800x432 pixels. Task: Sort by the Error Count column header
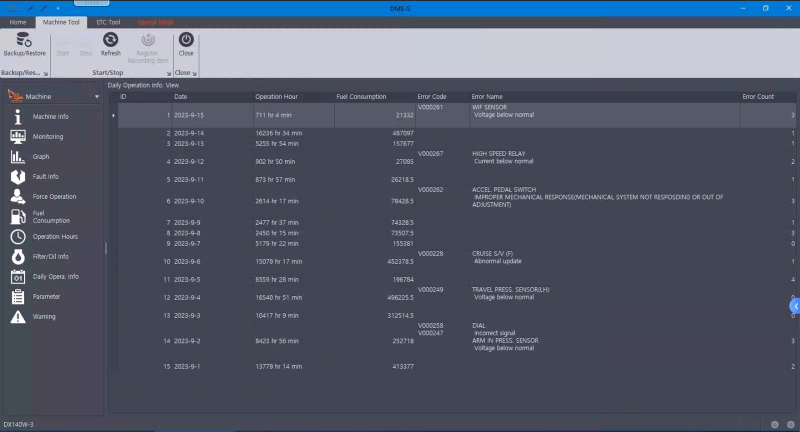(x=758, y=97)
